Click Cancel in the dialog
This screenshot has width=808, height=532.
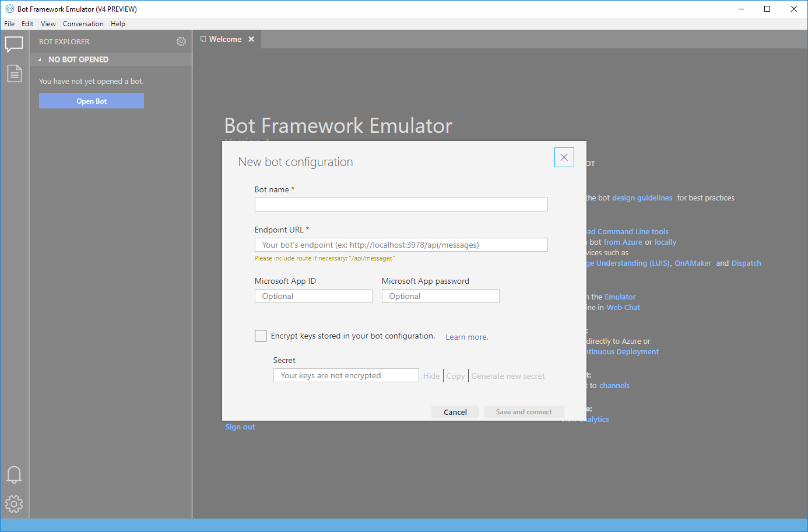[455, 412]
